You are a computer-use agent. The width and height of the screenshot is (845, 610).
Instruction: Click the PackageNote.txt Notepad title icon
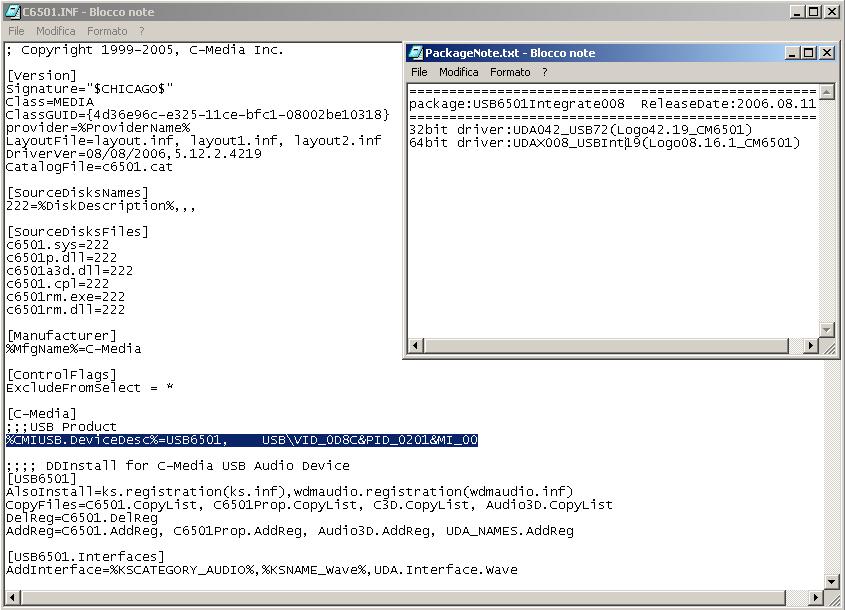415,52
